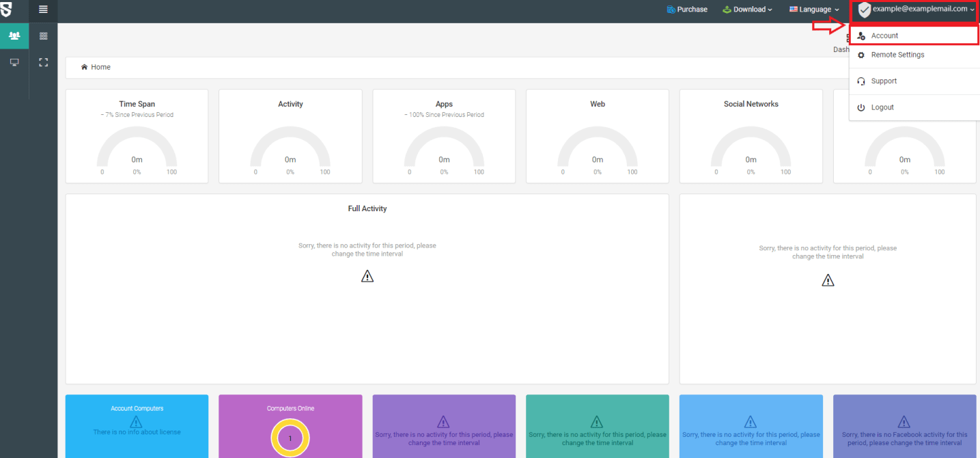Click warning triangle in Account Computers tile
Image resolution: width=980 pixels, height=458 pixels.
pos(137,422)
